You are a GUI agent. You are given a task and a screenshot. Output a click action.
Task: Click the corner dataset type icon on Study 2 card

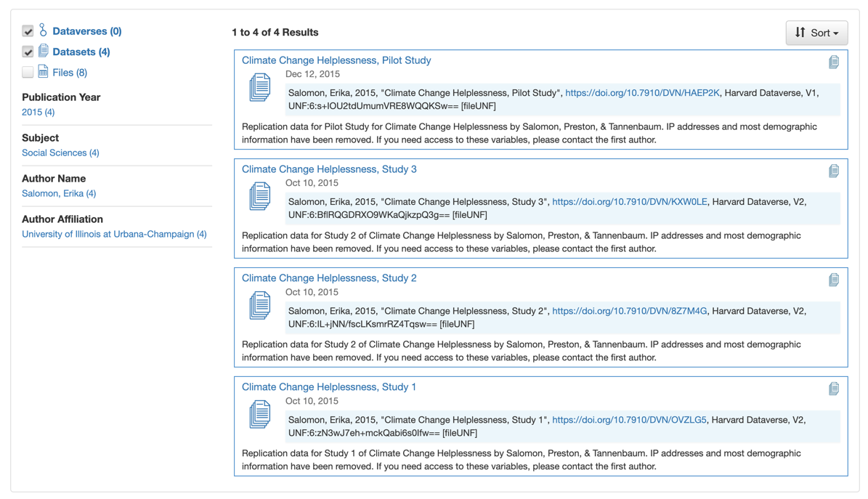click(x=834, y=280)
